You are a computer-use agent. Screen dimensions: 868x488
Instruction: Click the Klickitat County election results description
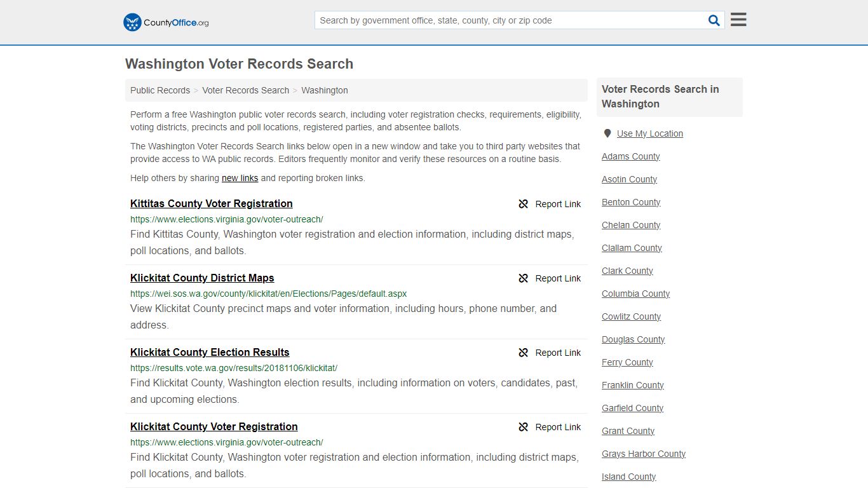(354, 391)
